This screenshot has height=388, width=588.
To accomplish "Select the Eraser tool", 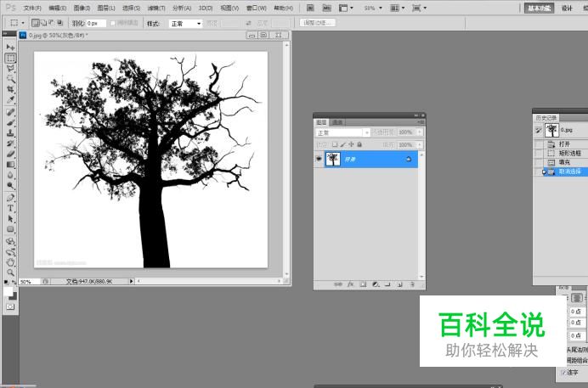I will 10,154.
